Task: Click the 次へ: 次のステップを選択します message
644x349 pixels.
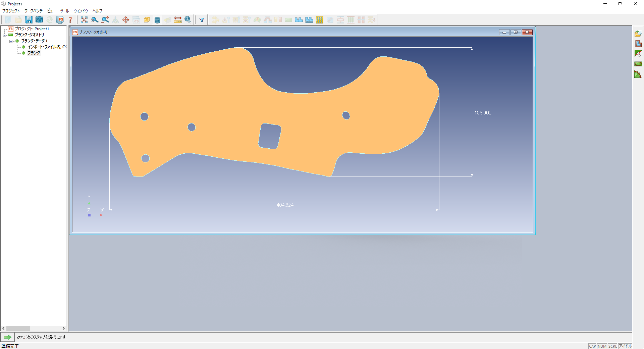Action: [41, 337]
